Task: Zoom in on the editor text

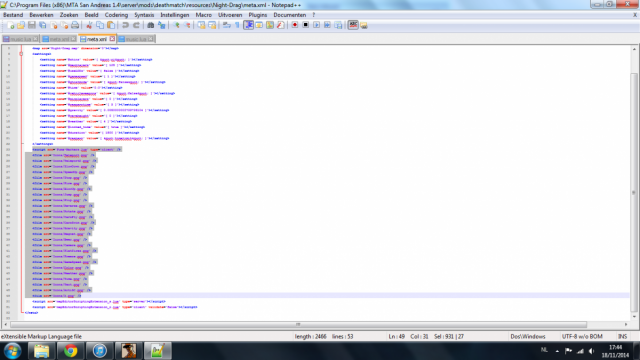Action: 176,25
